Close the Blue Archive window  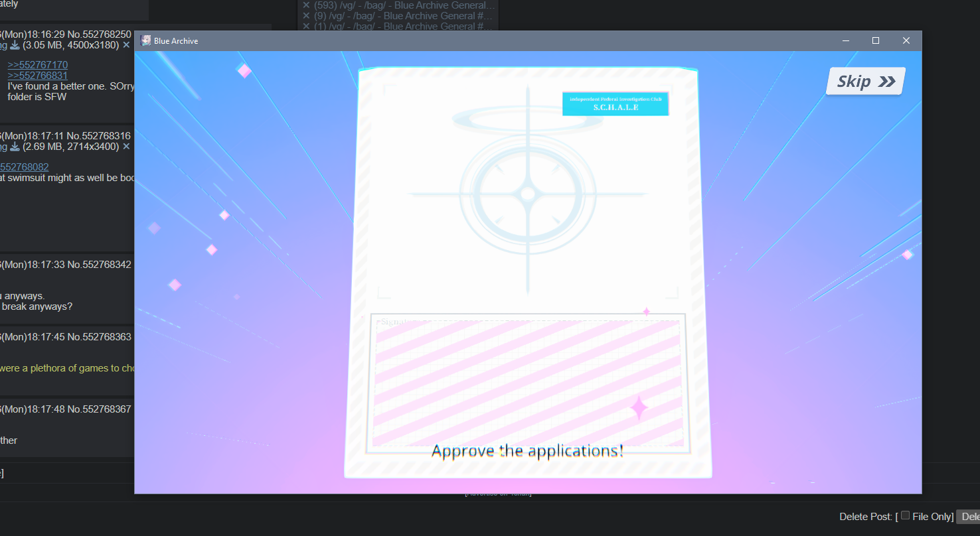click(x=906, y=40)
